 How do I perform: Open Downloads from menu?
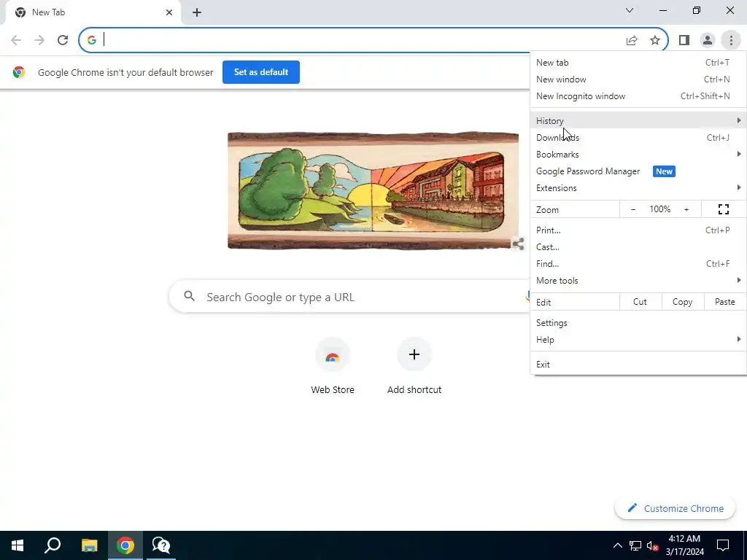point(638,138)
